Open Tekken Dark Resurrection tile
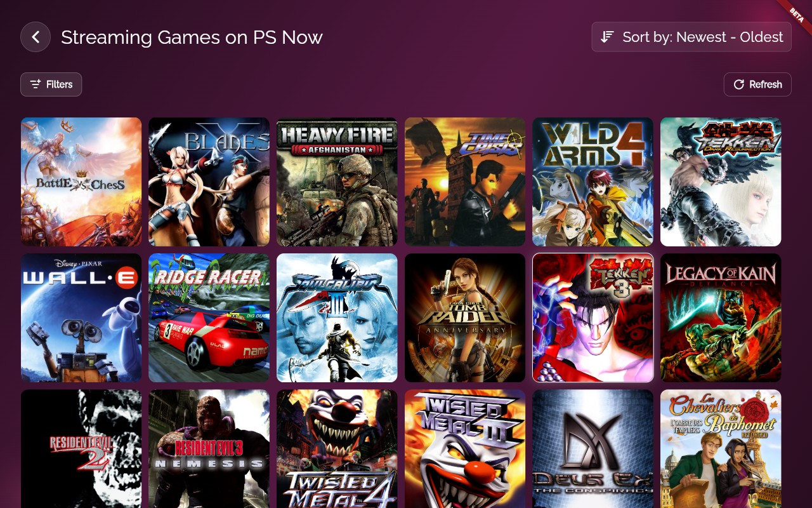 (721, 182)
